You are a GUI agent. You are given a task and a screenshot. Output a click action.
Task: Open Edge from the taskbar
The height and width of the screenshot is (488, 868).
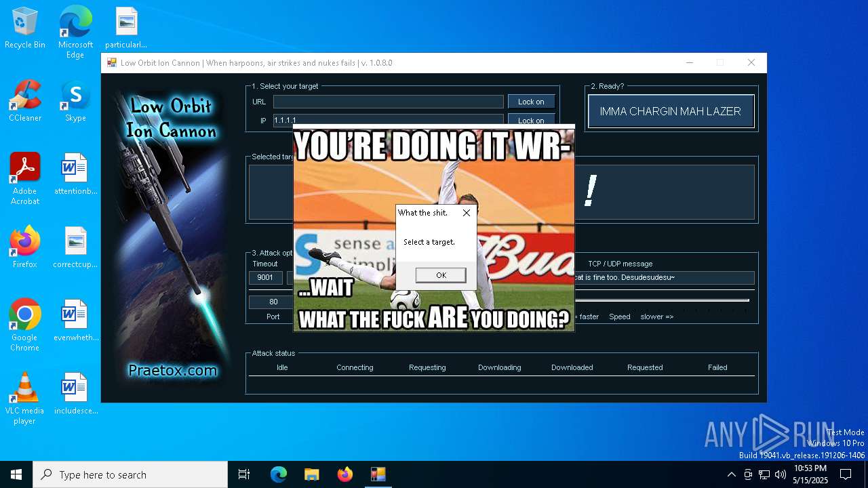(x=279, y=474)
